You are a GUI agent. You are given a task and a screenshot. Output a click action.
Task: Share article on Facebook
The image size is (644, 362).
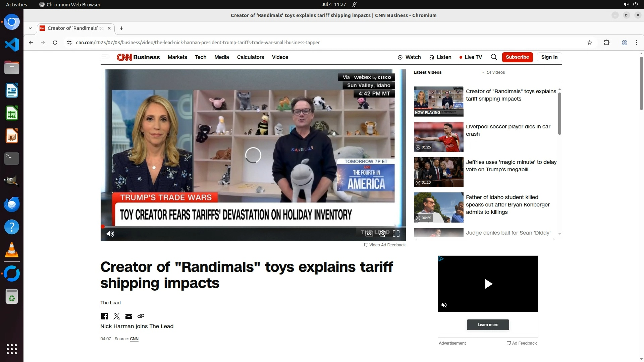pyautogui.click(x=104, y=316)
